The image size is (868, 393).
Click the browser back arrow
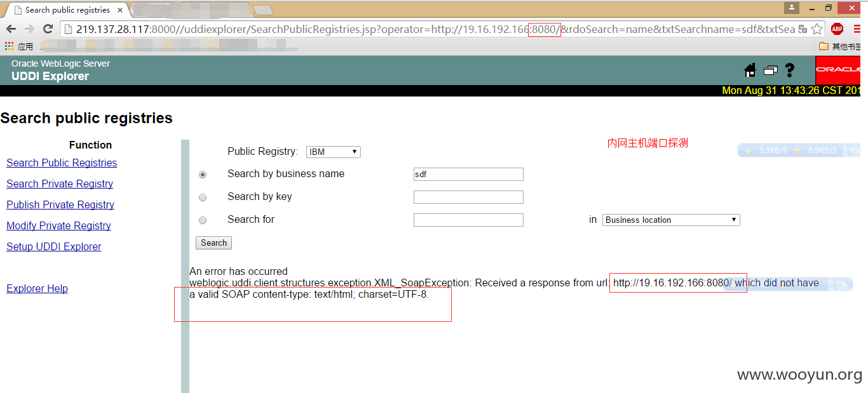click(11, 29)
